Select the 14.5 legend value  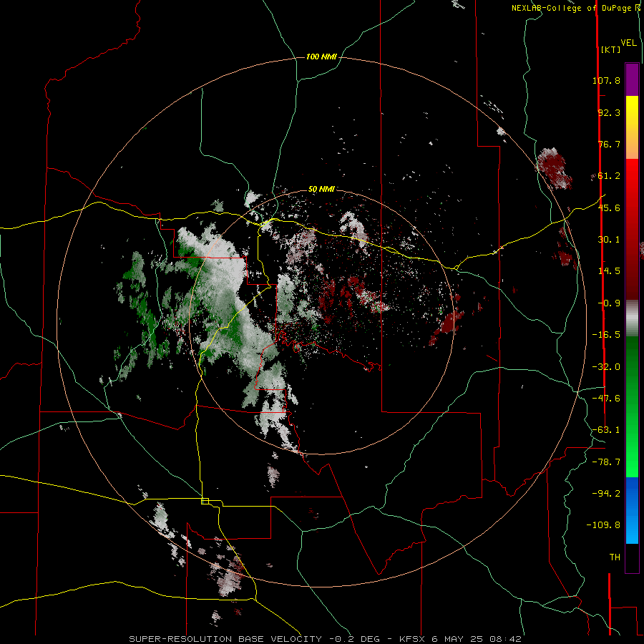(x=609, y=271)
